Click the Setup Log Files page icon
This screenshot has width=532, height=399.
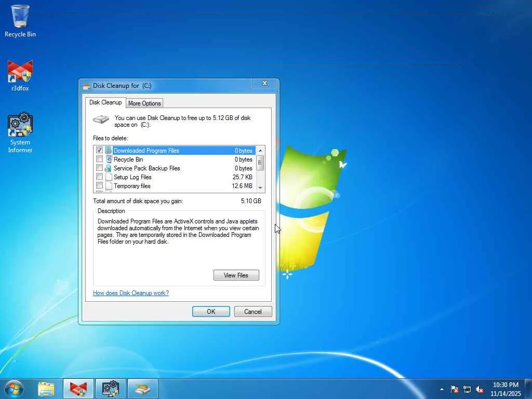[x=109, y=177]
